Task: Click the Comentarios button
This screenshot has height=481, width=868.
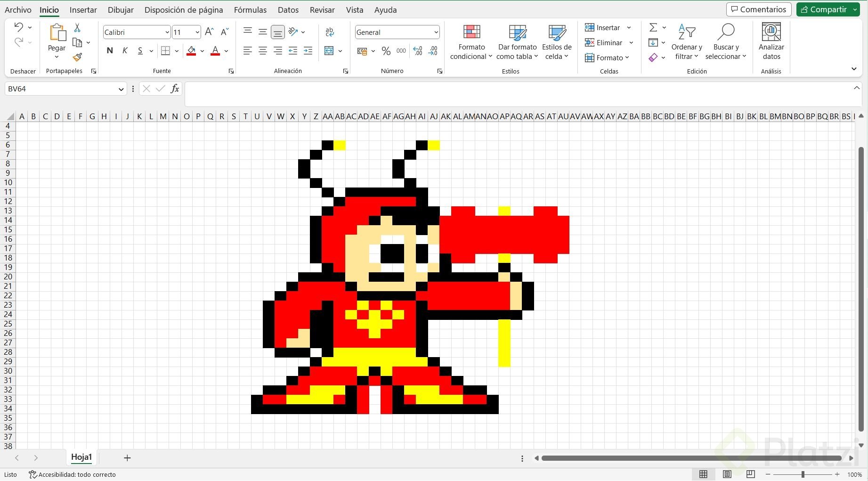Action: 759,9
